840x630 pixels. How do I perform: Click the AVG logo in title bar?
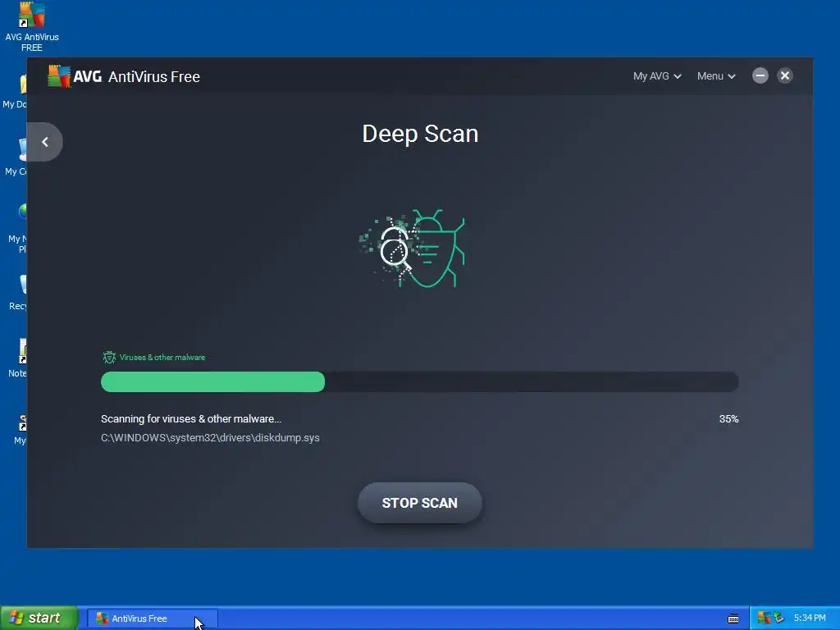[75, 76]
